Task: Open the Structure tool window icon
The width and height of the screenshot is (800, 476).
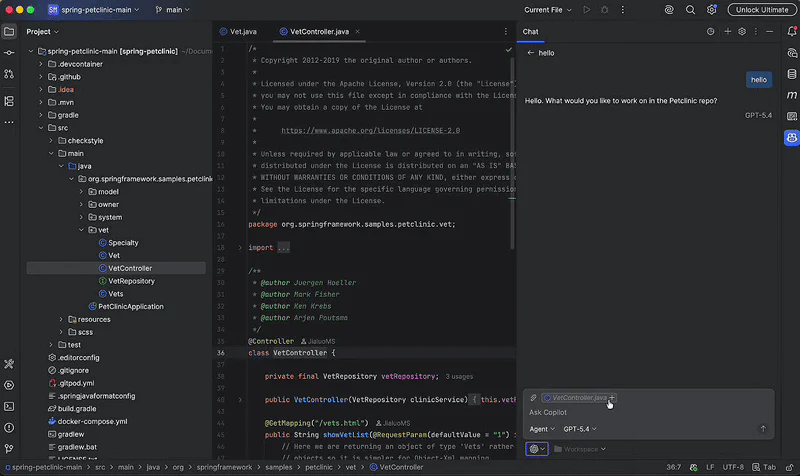Action: point(9,101)
